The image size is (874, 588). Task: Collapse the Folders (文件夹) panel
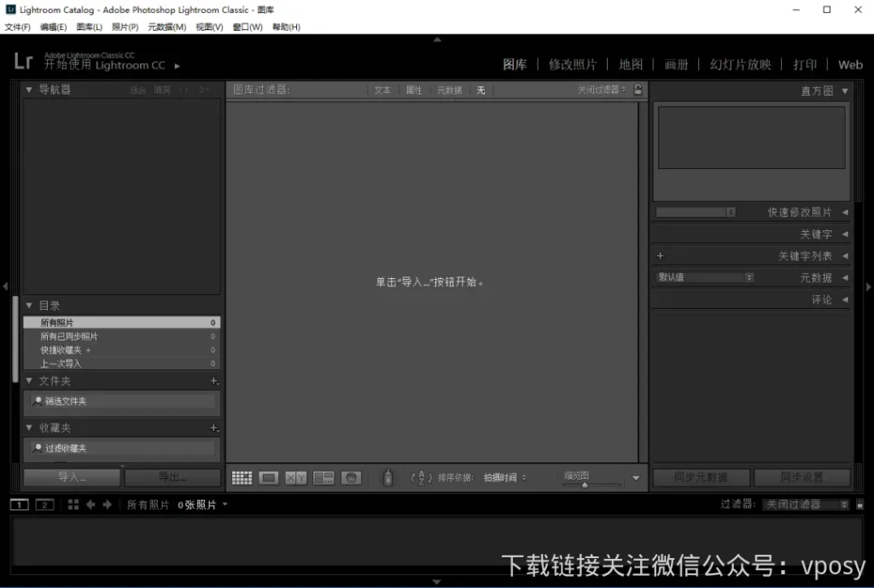[29, 381]
